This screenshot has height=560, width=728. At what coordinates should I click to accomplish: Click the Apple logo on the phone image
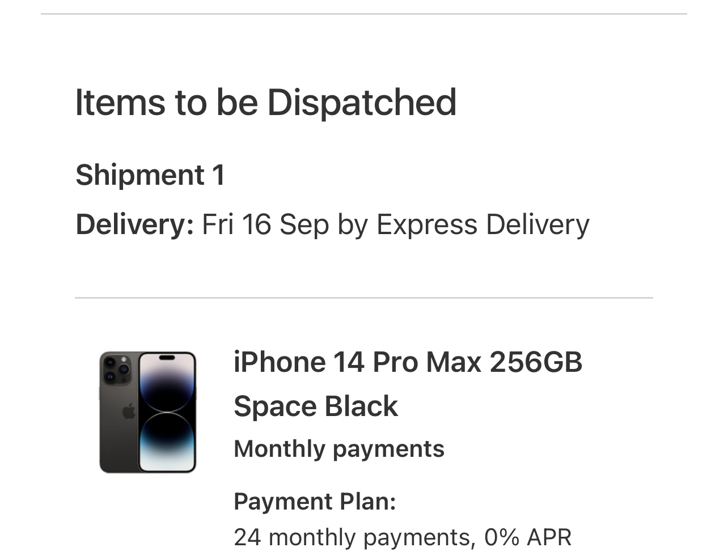pyautogui.click(x=129, y=411)
